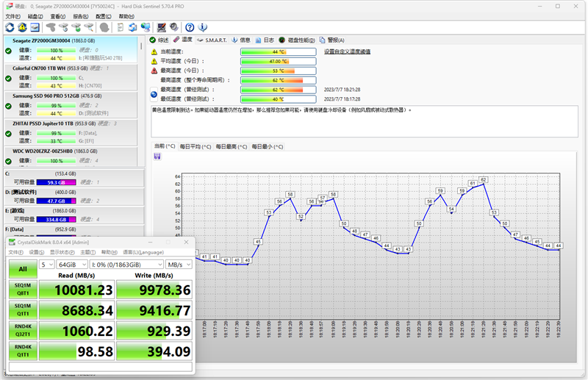Viewport: 588px width, 380px height.
Task: Open 语言(L)(Language) menu in CrystalDiskMark
Action: point(143,252)
